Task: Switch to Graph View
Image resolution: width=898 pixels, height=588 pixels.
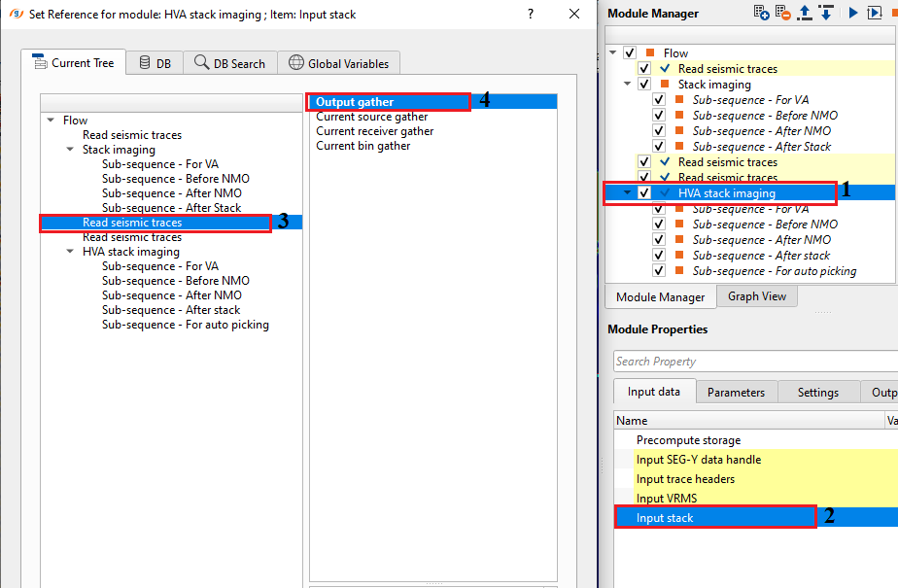Action: [756, 297]
